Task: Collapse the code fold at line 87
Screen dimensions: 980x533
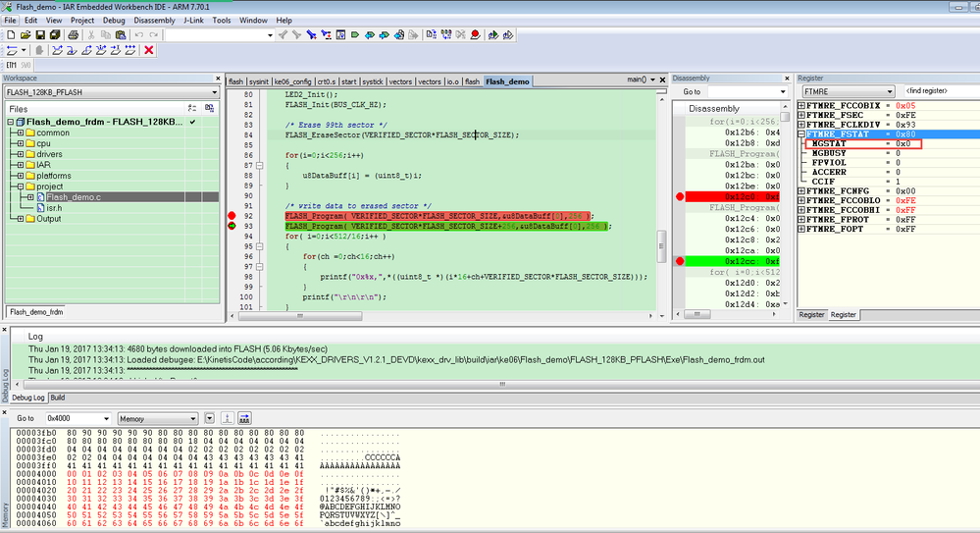Action: click(259, 167)
